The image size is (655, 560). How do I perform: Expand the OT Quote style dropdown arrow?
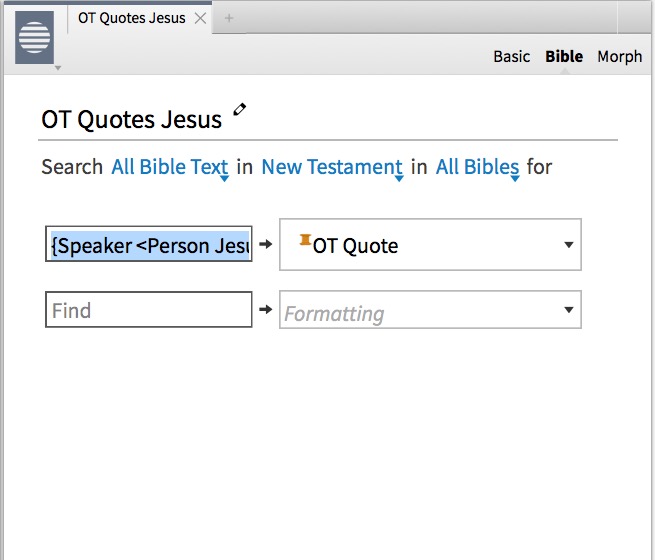[x=568, y=245]
